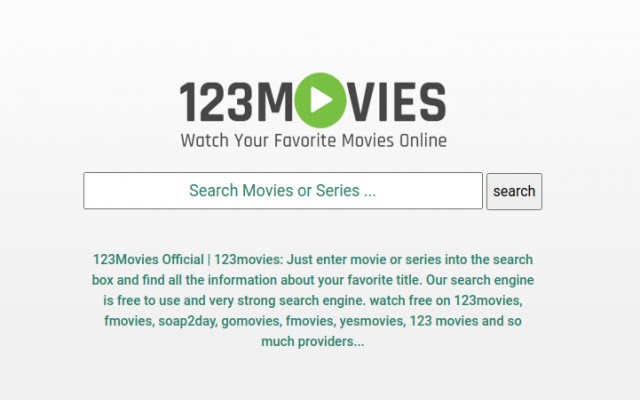Click the word 'soap2day' in description
Image resolution: width=640 pixels, height=400 pixels.
point(187,321)
